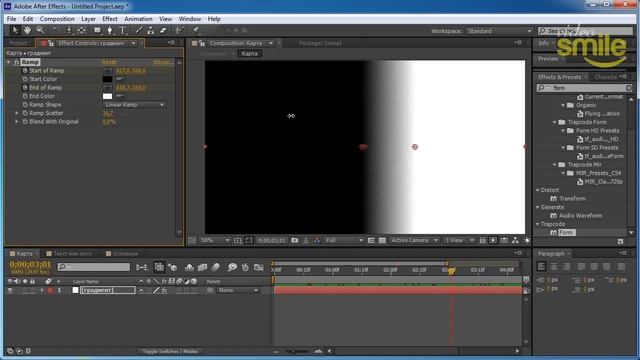Open the Start Color black swatch
The image size is (640, 360).
click(x=107, y=79)
